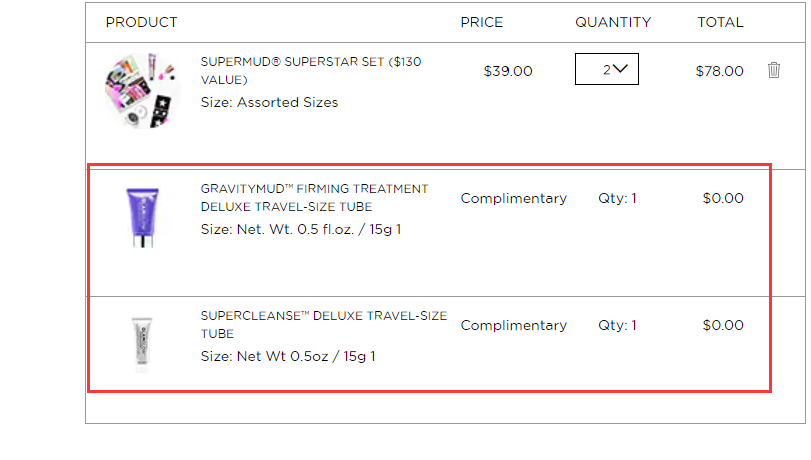
Task: Open the quantity dropdown showing 2
Action: pyautogui.click(x=607, y=69)
